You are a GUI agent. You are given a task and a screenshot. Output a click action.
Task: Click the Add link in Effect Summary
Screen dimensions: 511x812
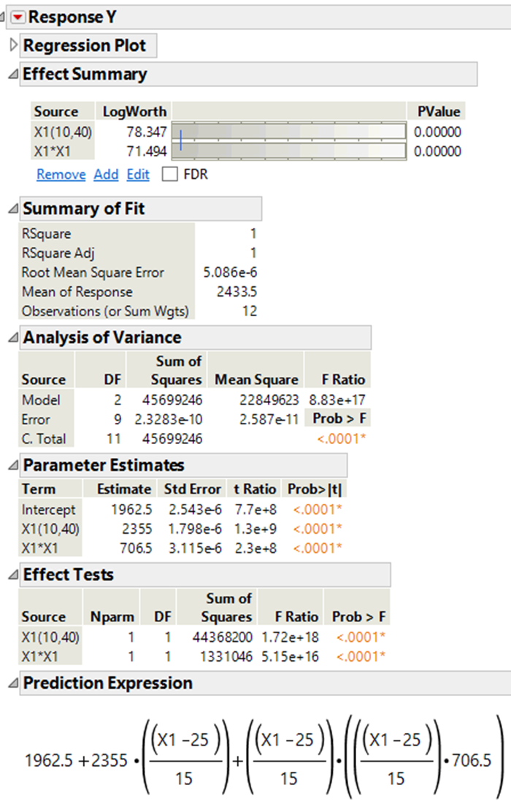tap(106, 175)
